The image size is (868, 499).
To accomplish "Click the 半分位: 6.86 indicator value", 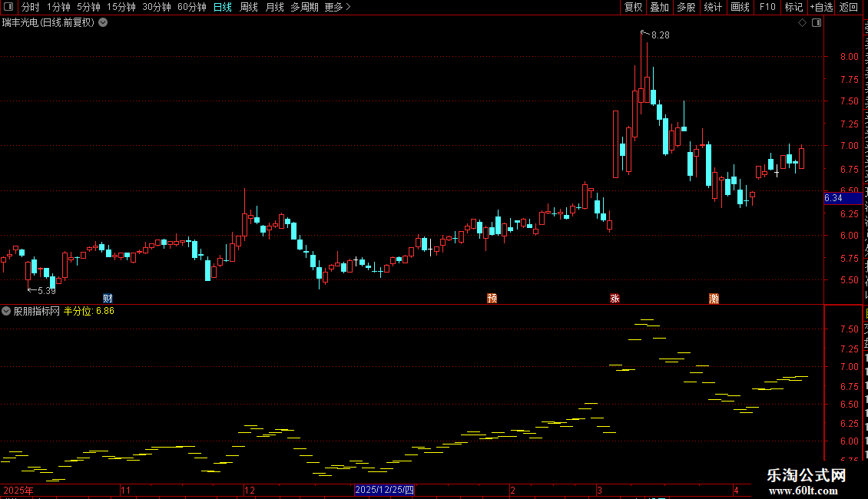I will point(89,311).
